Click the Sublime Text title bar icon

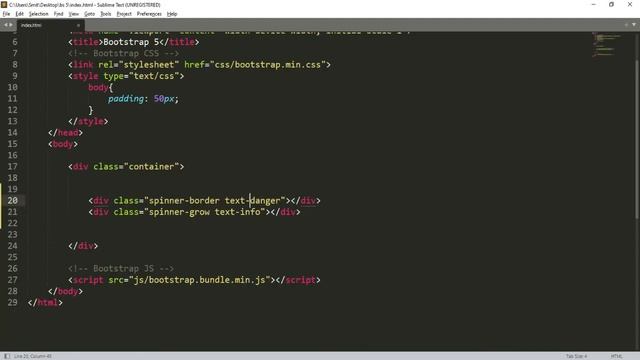[x=4, y=4]
